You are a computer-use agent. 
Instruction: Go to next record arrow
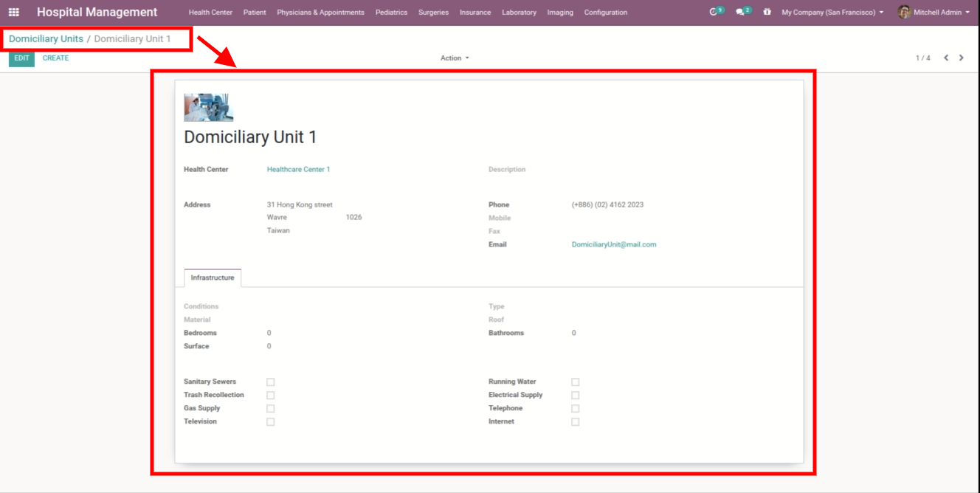coord(961,58)
